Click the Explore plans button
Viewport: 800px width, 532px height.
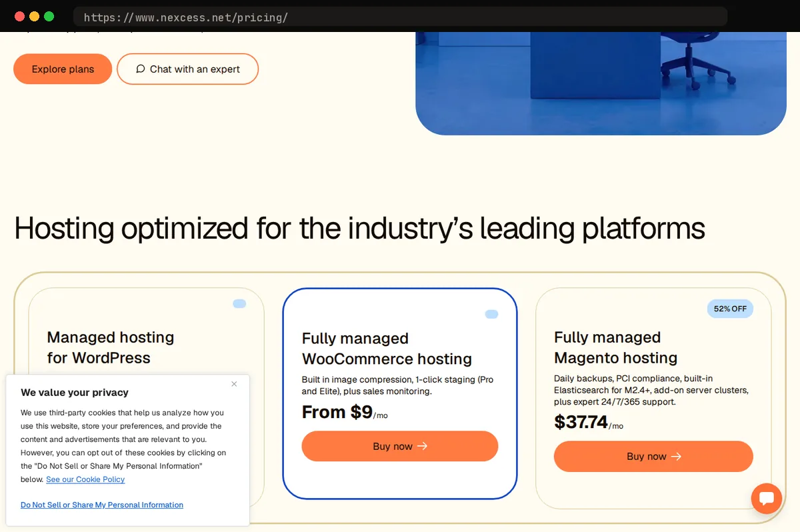(x=63, y=69)
